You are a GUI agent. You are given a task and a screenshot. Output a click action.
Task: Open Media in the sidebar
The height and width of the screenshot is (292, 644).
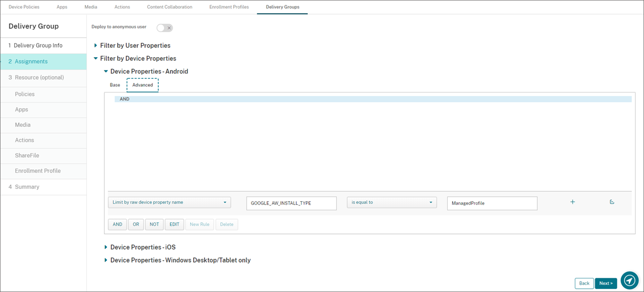point(43,125)
